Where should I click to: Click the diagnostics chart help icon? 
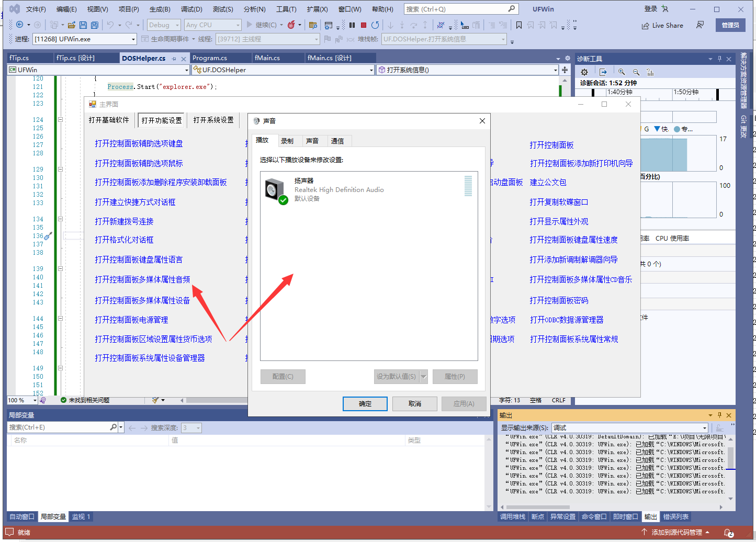[650, 72]
